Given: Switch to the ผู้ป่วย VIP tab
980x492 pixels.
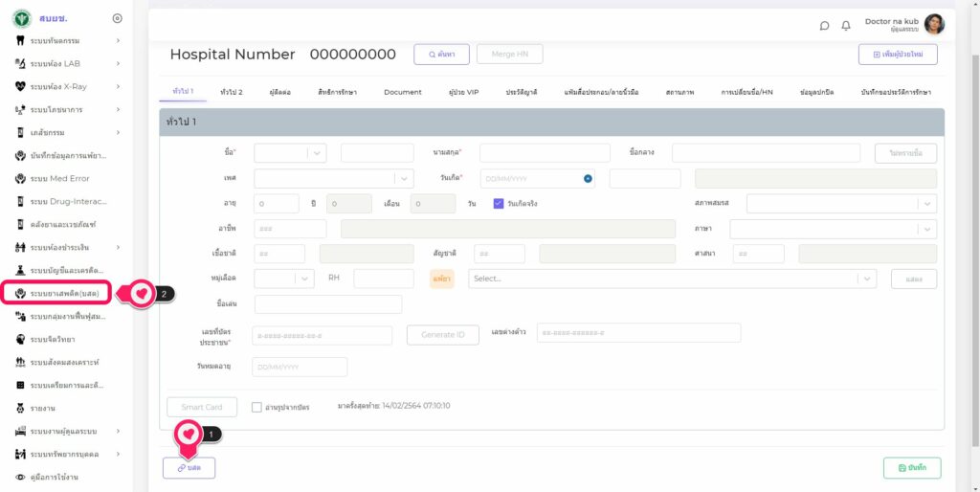Looking at the screenshot, I should point(463,92).
